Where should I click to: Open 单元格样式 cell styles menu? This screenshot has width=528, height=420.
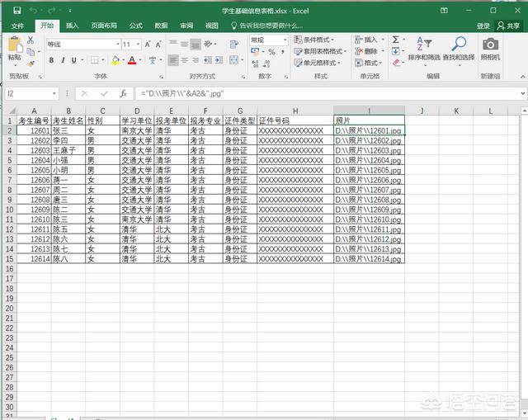(x=317, y=63)
